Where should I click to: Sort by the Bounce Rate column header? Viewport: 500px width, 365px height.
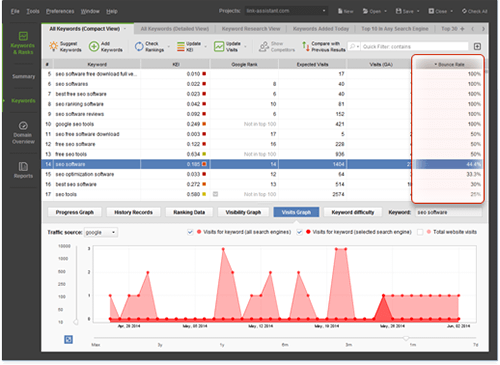click(x=449, y=64)
